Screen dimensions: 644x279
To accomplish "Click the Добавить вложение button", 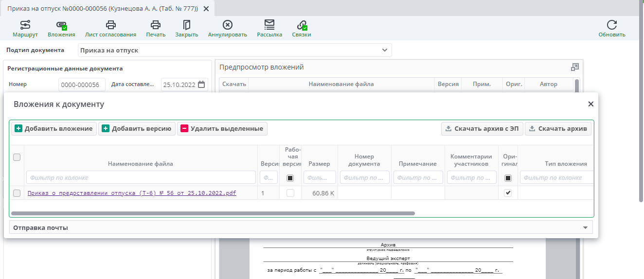I will [54, 129].
